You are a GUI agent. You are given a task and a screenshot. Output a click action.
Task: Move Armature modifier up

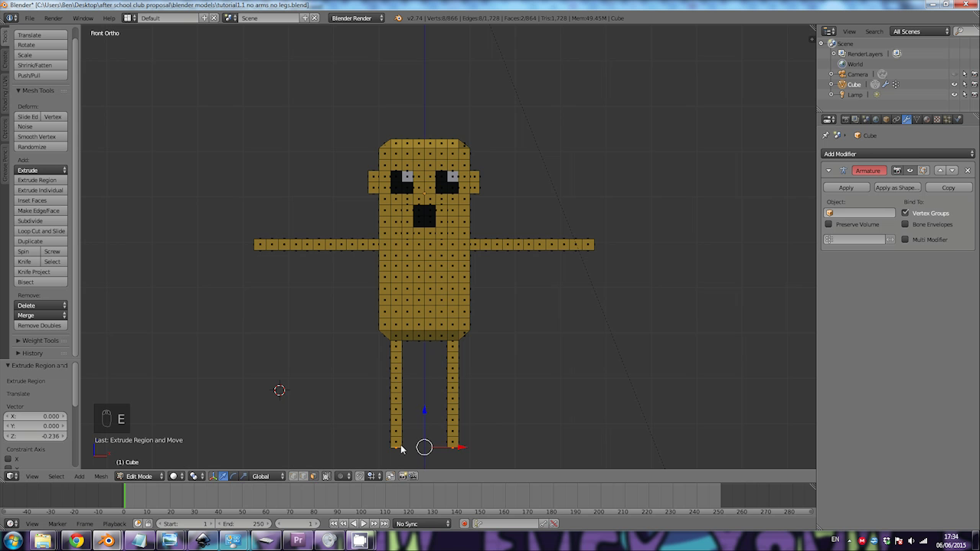point(940,171)
